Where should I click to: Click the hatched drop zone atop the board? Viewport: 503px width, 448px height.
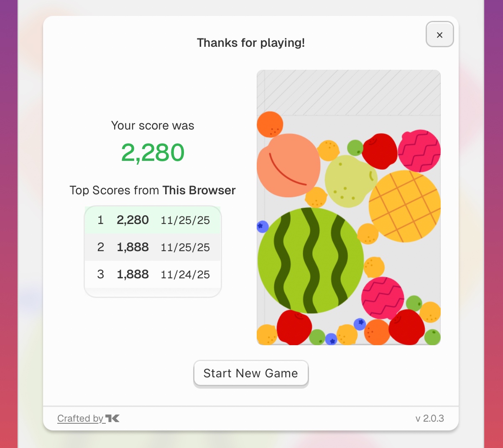click(348, 92)
